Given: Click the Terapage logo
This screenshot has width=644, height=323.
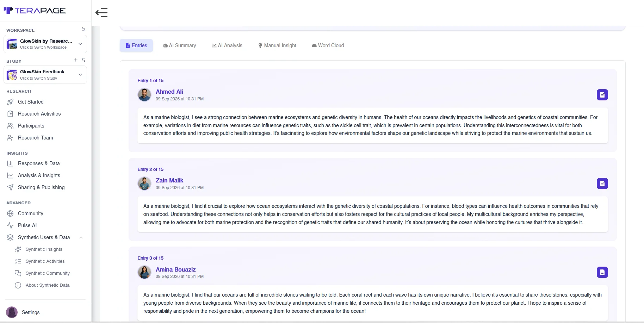Looking at the screenshot, I should (35, 11).
